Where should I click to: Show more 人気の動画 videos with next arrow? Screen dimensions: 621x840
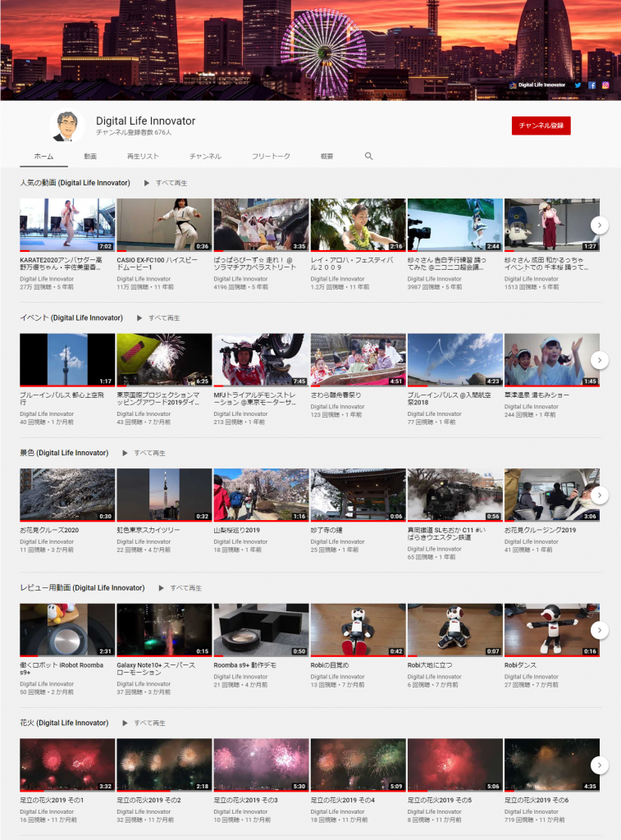click(600, 225)
